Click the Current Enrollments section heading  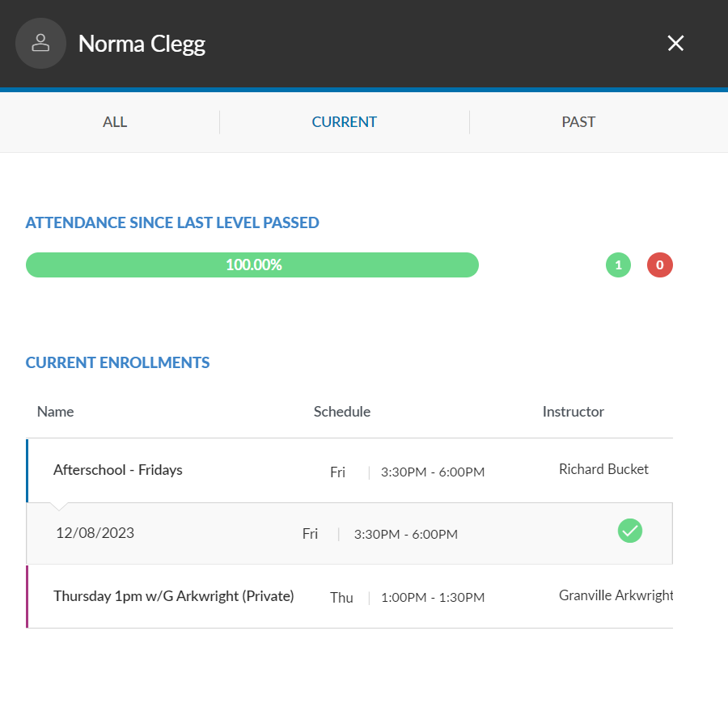pyautogui.click(x=117, y=362)
